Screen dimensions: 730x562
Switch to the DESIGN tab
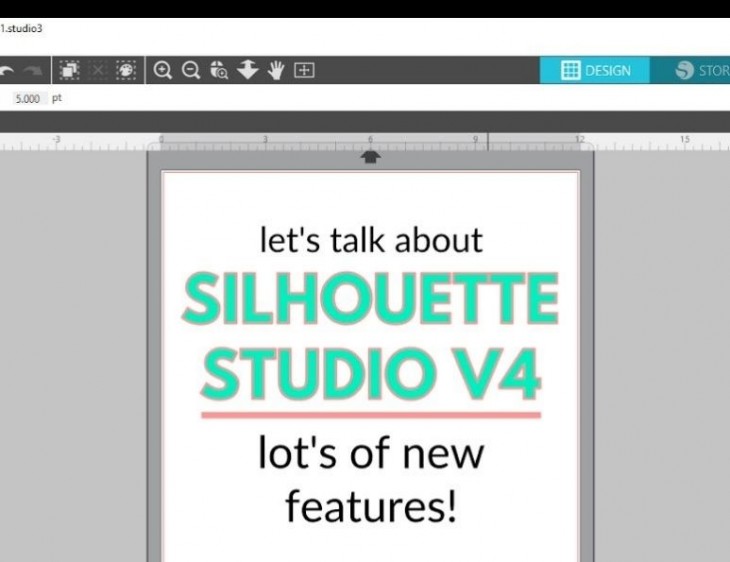pos(595,70)
